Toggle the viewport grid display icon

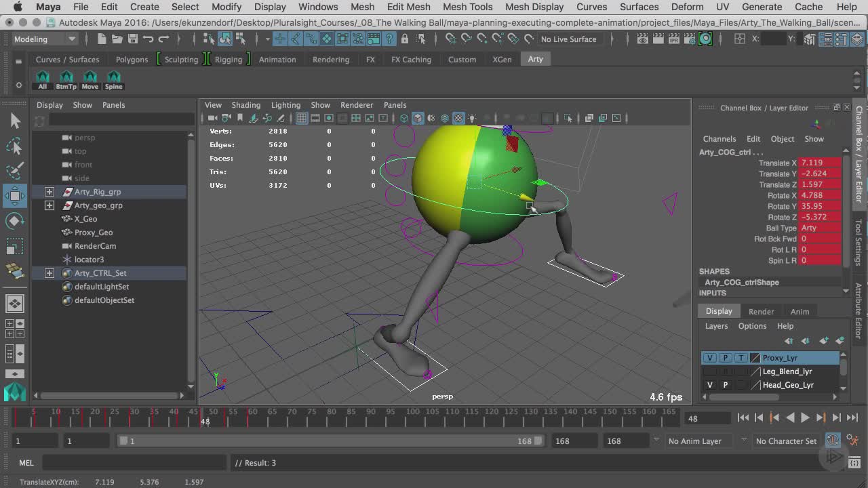click(x=302, y=118)
